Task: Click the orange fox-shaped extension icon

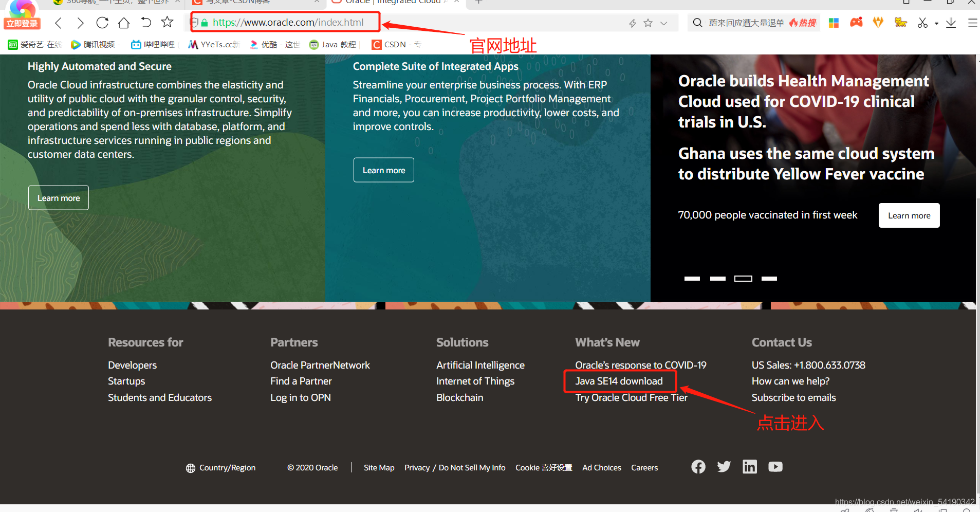Action: (878, 22)
